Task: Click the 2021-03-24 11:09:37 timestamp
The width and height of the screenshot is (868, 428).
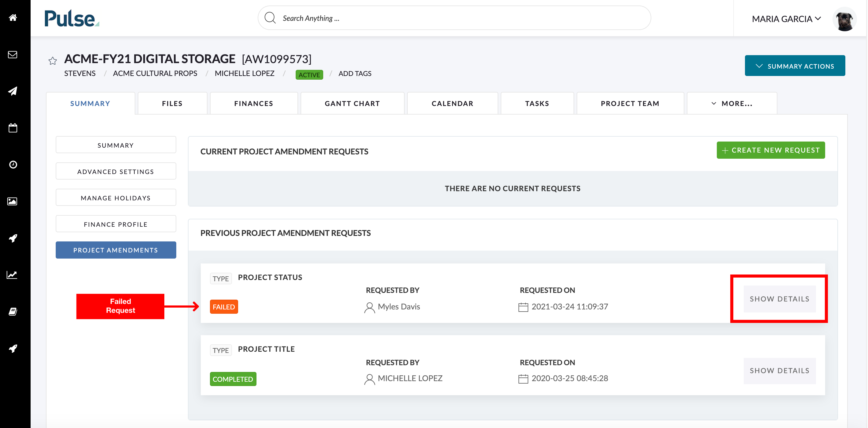Action: (570, 307)
